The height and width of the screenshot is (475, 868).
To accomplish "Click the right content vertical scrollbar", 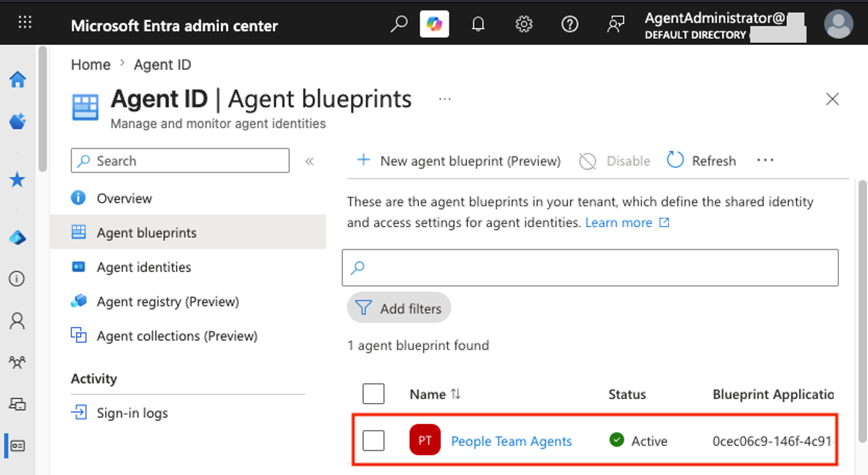I will pyautogui.click(x=861, y=311).
